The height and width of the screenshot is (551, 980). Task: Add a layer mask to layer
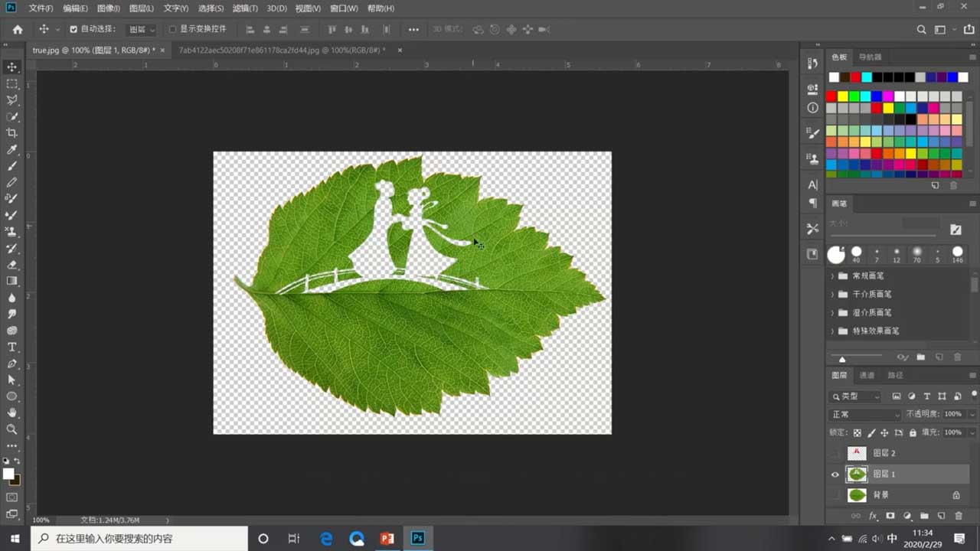tap(890, 517)
